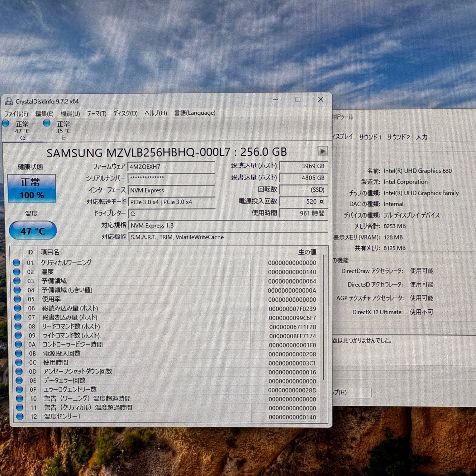Open the 機能(U) menu
Image resolution: width=476 pixels, height=476 pixels.
point(70,114)
